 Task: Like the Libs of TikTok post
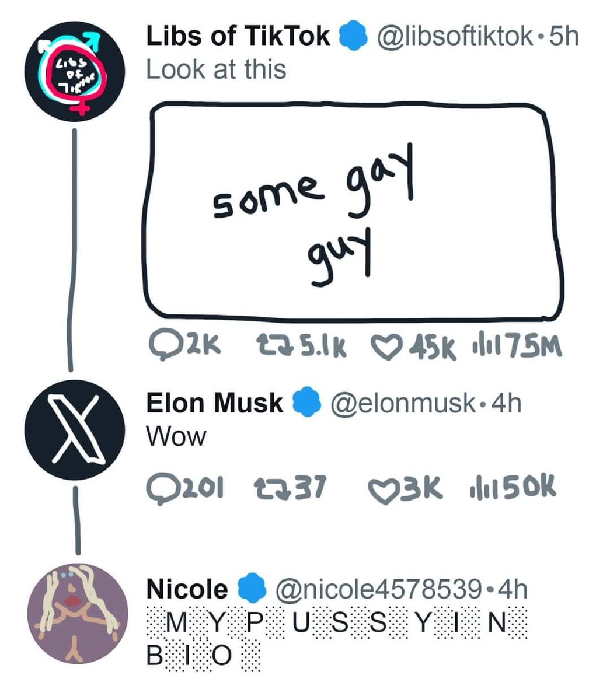(382, 348)
